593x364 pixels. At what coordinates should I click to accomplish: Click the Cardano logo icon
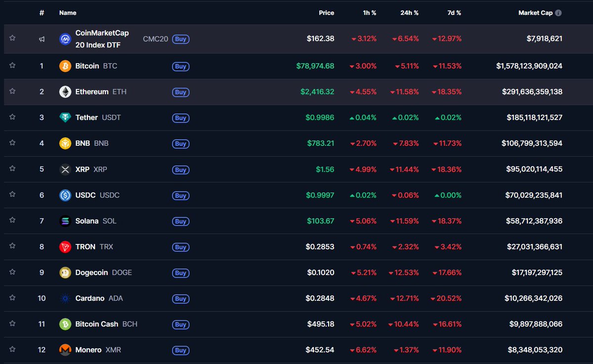[65, 298]
